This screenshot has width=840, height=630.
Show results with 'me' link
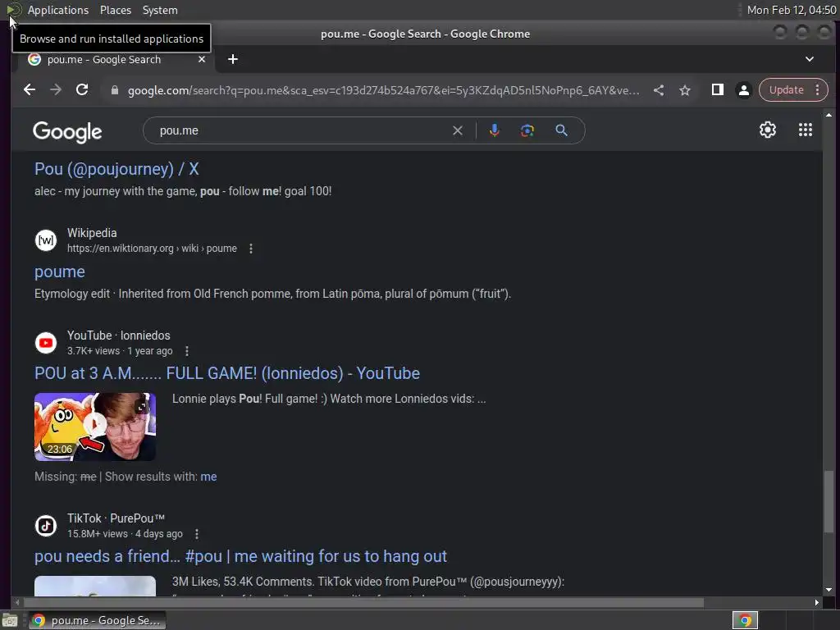[208, 477]
